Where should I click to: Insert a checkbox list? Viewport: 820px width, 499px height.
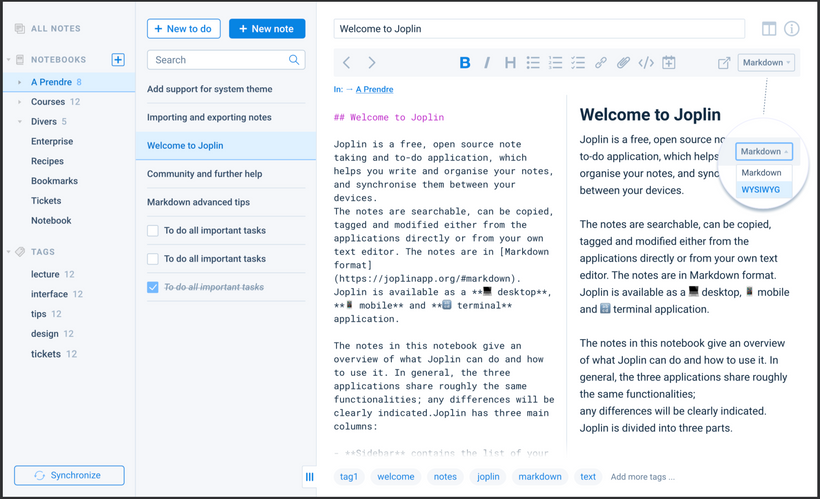pos(578,63)
